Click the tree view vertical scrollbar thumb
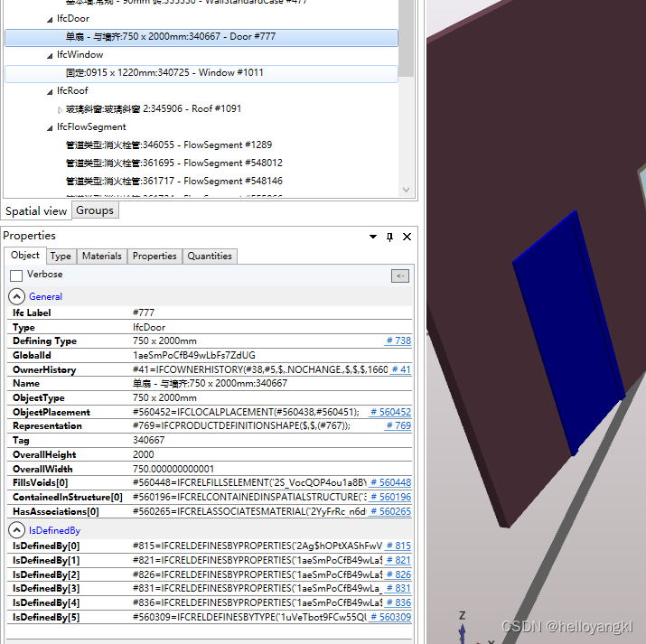Image resolution: width=646 pixels, height=644 pixels. [x=407, y=38]
